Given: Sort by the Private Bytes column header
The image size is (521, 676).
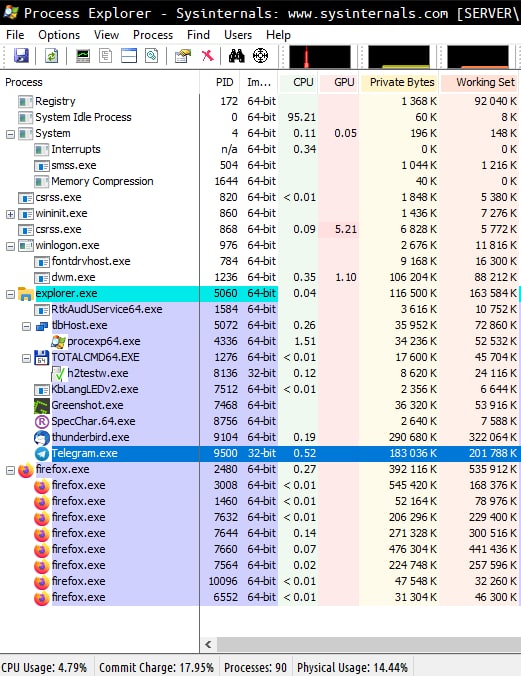Looking at the screenshot, I should pos(399,82).
